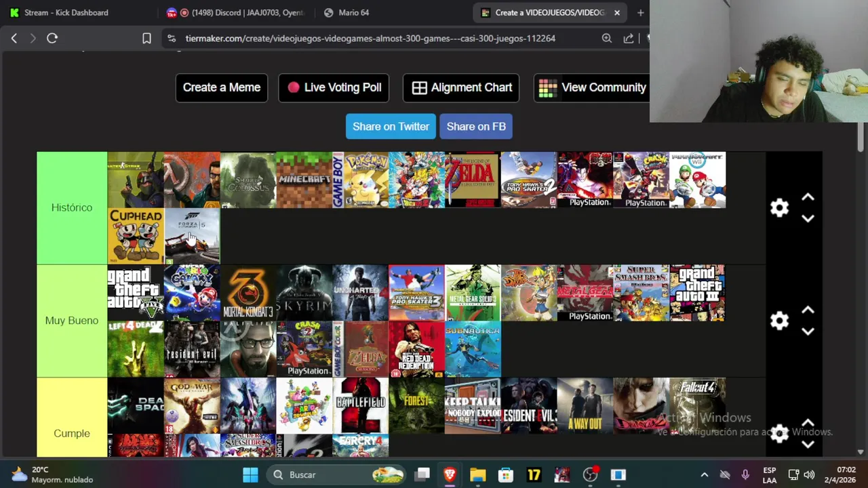Click the browser share icon

[629, 39]
